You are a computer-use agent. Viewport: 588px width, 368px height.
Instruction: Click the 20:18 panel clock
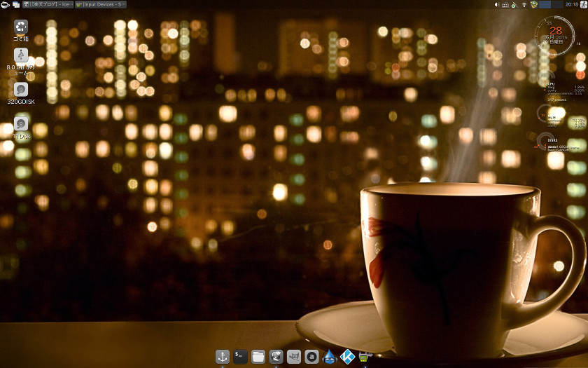(571, 4)
